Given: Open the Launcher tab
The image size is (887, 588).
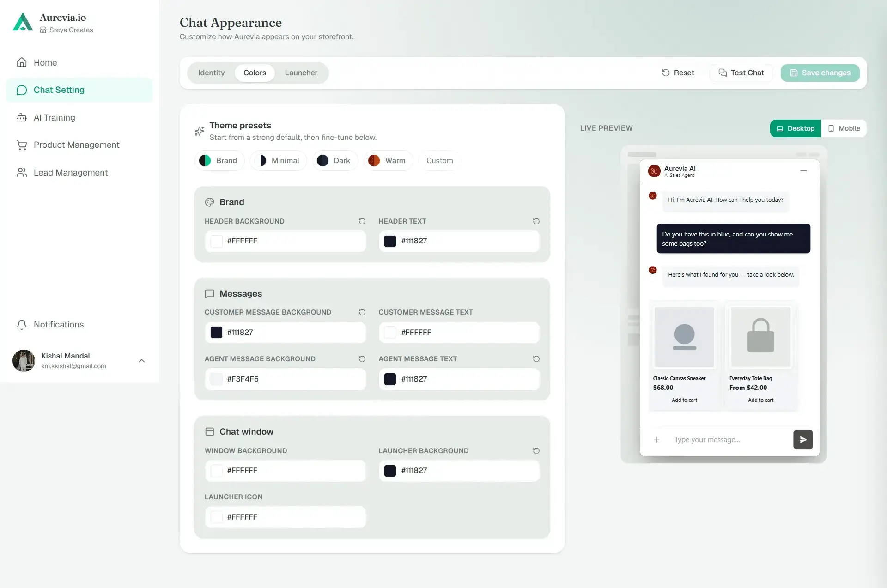Looking at the screenshot, I should pos(301,73).
